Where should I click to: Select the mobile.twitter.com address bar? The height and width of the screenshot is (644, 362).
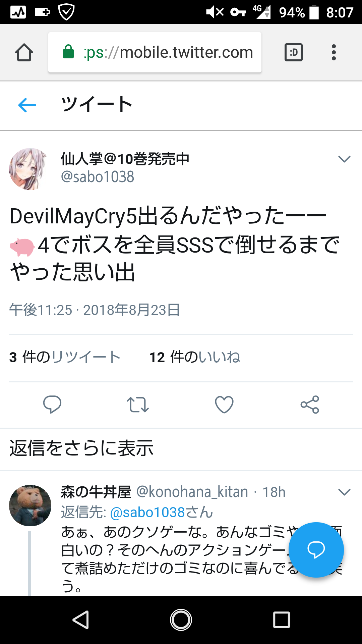[155, 52]
